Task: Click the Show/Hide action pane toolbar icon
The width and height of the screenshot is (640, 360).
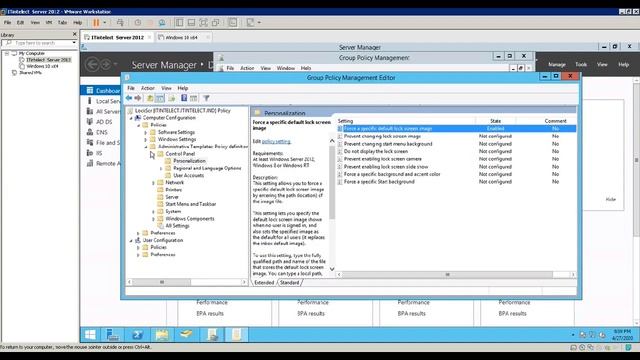Action: pyautogui.click(x=193, y=98)
